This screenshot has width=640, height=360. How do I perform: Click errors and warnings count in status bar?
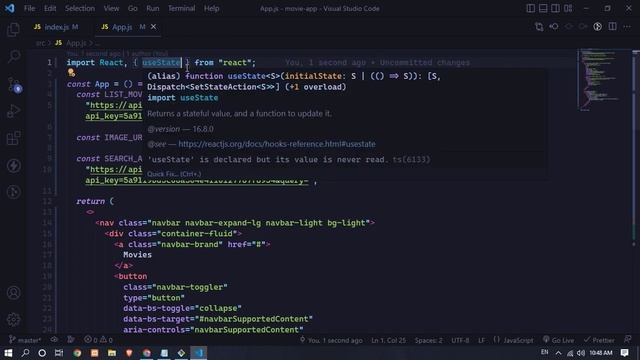pos(98,340)
